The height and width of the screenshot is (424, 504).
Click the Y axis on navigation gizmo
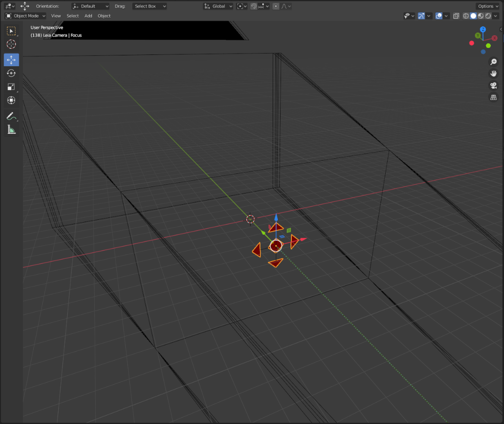478,35
